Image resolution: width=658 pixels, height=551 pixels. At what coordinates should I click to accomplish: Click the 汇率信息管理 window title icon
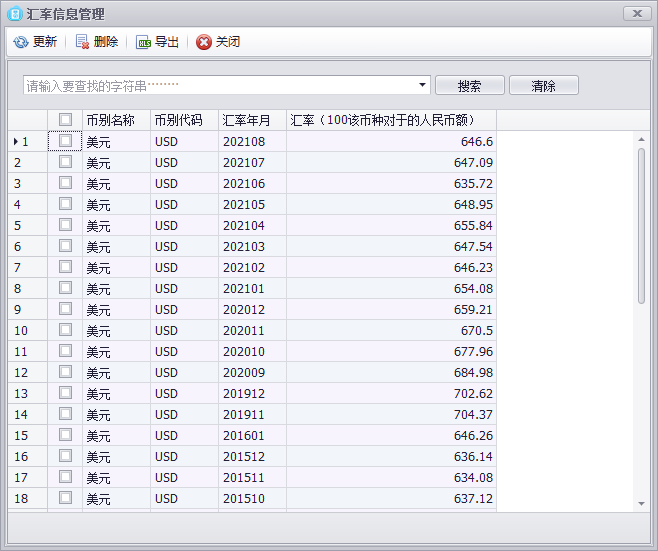15,14
